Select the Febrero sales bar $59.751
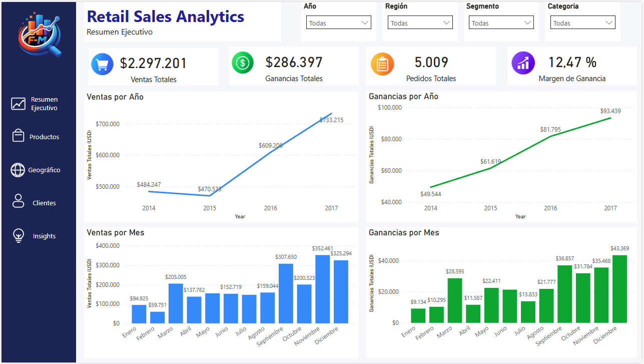The image size is (644, 364). [x=158, y=317]
